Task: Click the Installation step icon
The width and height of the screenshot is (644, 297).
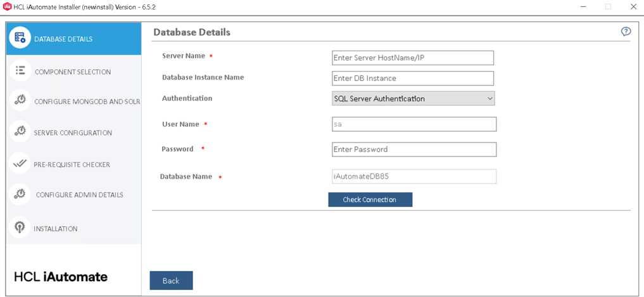Action: point(20,228)
